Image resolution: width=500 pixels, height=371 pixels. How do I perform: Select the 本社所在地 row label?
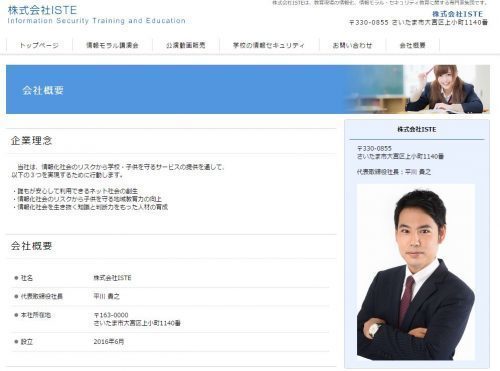(x=36, y=315)
